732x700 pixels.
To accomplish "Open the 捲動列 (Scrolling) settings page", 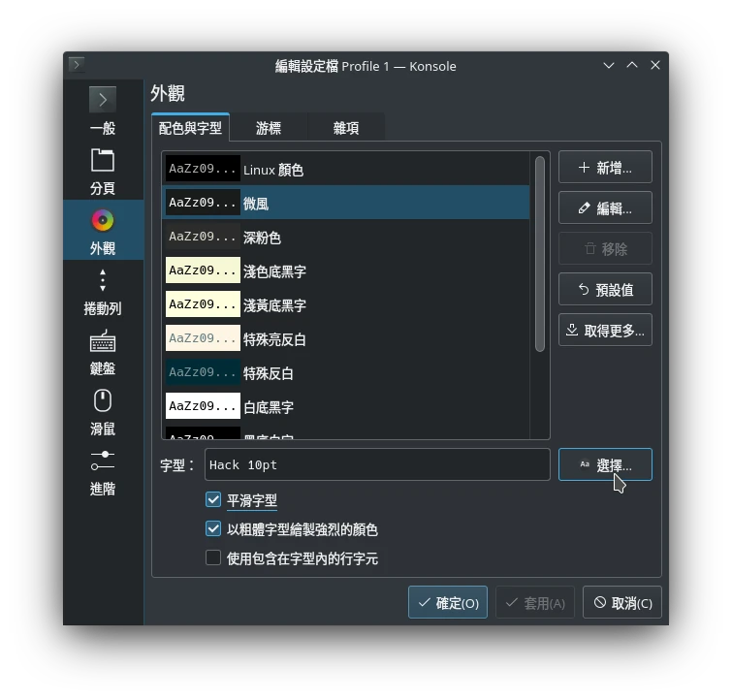I will pos(103,292).
